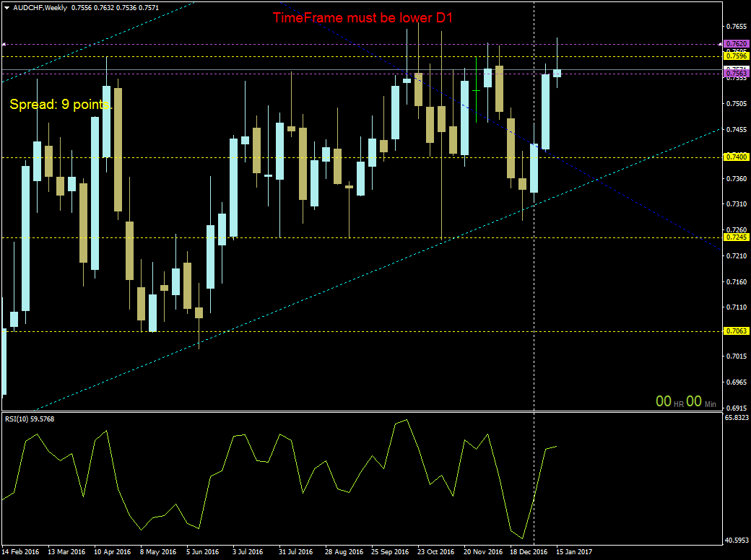
Task: Click the 0.7455 value on price axis
Action: [x=737, y=130]
